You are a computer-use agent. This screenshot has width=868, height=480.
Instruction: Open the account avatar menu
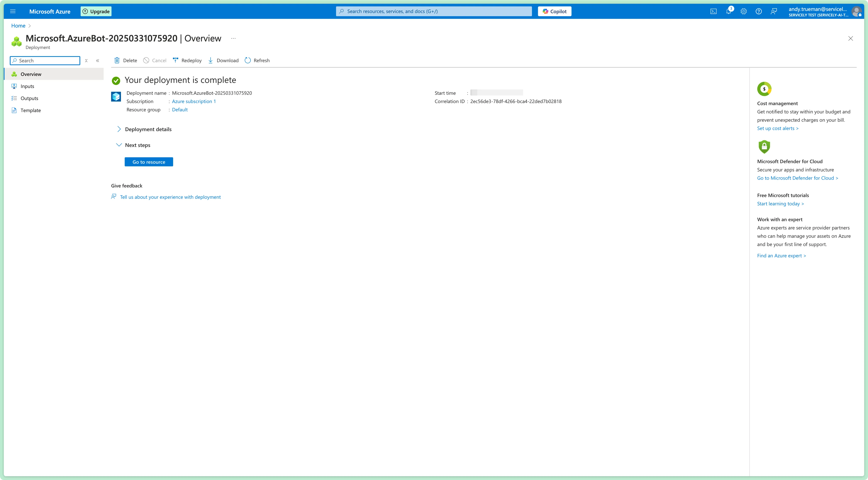point(857,11)
